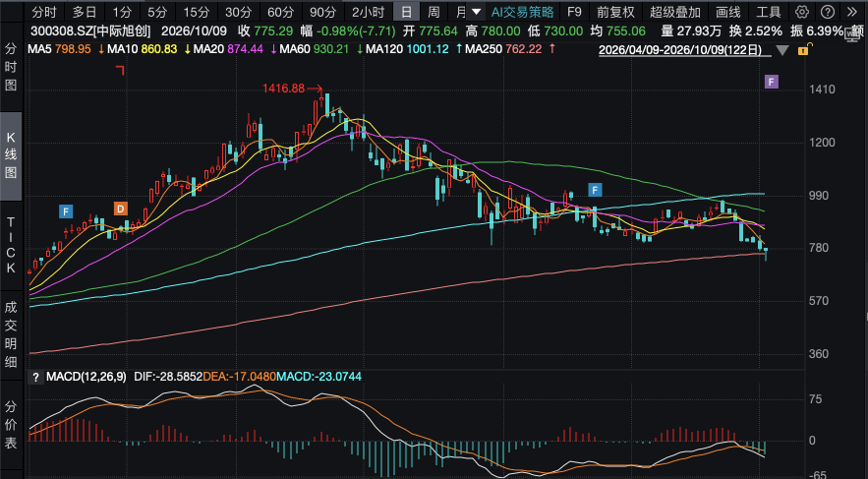Open 画线 drawing tools
The width and height of the screenshot is (868, 479).
coord(727,12)
